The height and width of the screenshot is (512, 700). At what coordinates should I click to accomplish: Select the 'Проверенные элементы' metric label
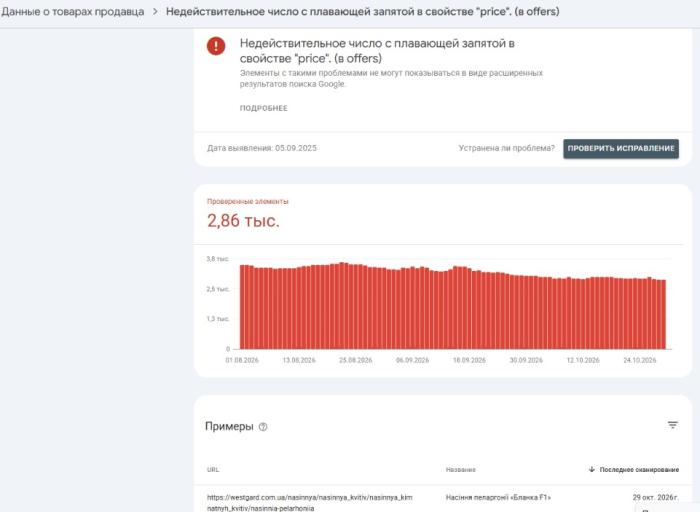point(248,201)
